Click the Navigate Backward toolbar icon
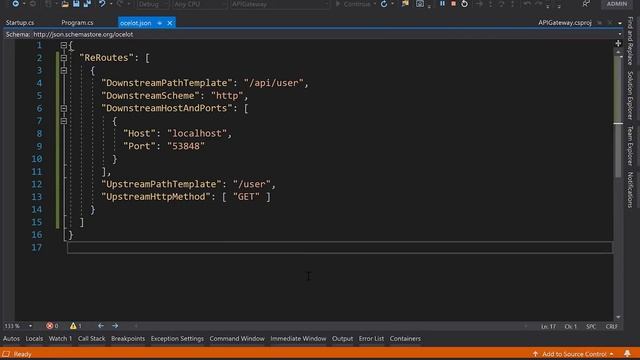 [x=15, y=4]
